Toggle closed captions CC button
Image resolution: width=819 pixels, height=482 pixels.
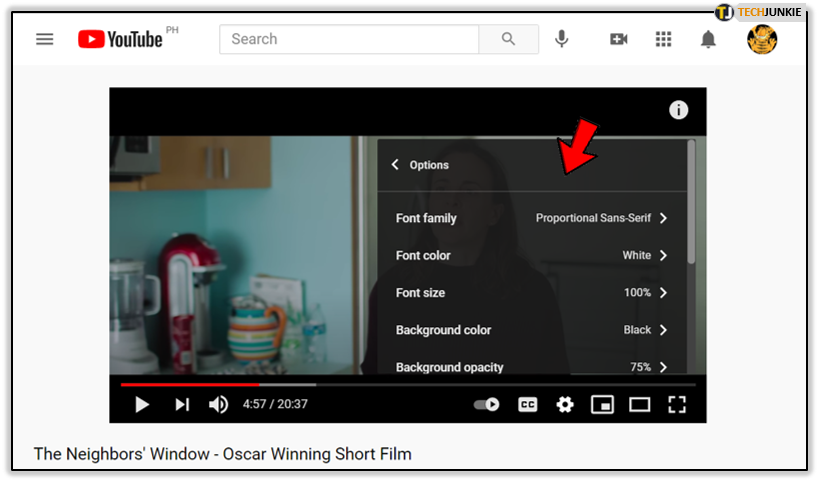(x=528, y=404)
